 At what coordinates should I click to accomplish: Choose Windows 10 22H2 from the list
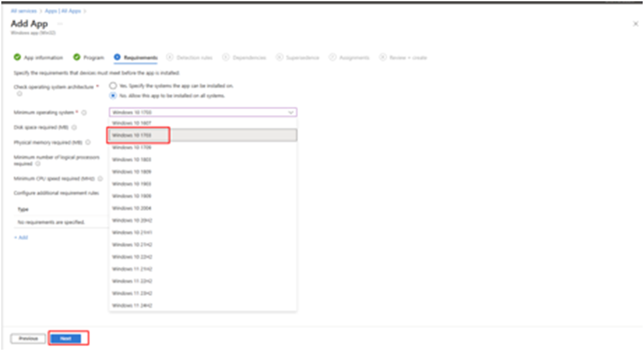tap(203, 257)
